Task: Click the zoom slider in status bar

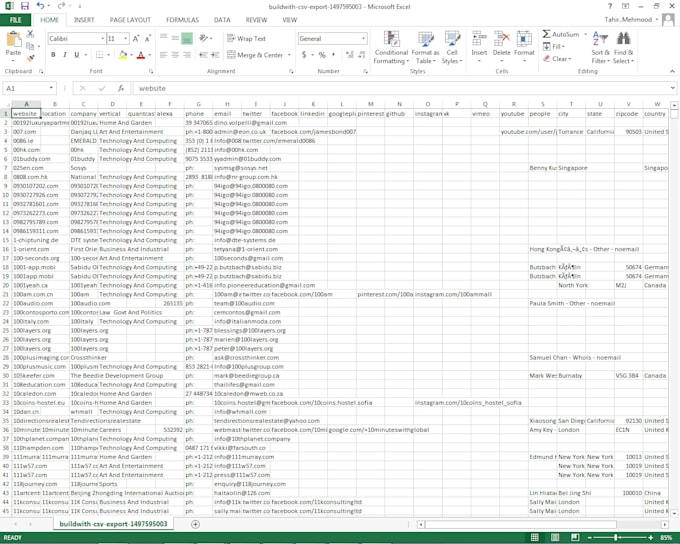Action: coord(620,537)
